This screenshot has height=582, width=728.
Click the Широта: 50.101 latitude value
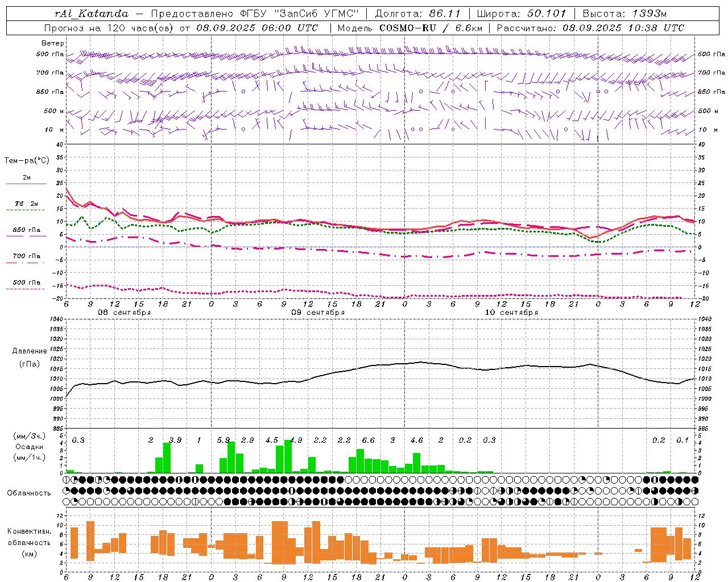click(x=522, y=14)
